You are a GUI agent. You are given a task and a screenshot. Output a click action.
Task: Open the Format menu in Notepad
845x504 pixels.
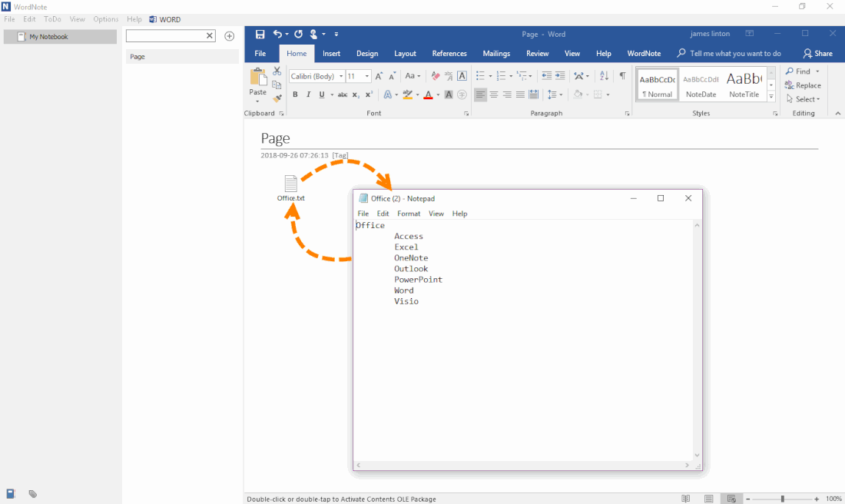409,214
